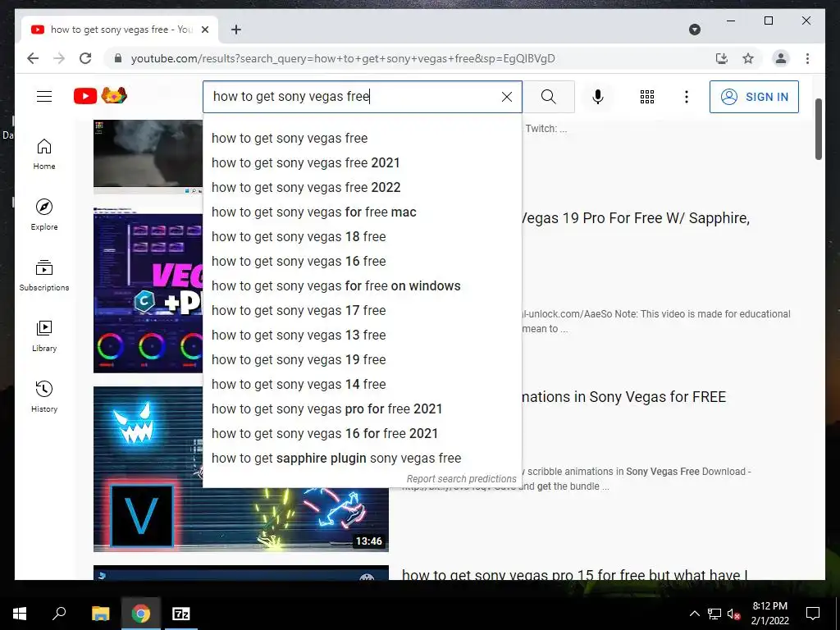Open Subscriptions in the sidebar
Screen dimensions: 840x630
(x=44, y=276)
